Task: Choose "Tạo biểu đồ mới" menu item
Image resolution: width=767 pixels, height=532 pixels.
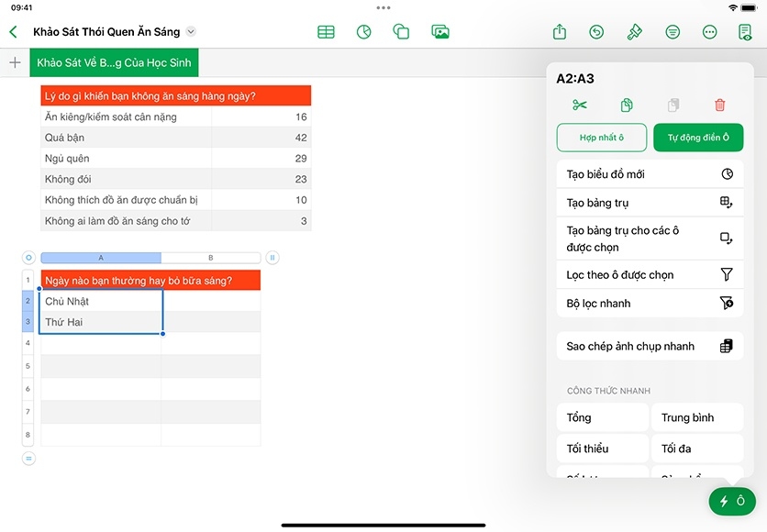Action: (x=650, y=174)
